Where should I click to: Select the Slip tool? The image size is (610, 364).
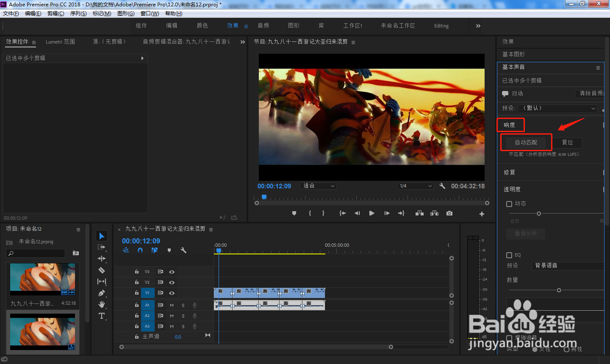click(x=102, y=281)
